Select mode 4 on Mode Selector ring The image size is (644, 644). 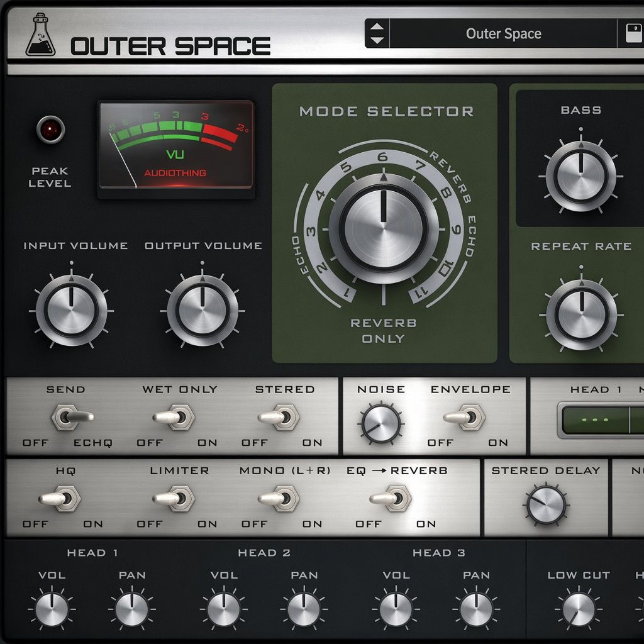point(320,195)
